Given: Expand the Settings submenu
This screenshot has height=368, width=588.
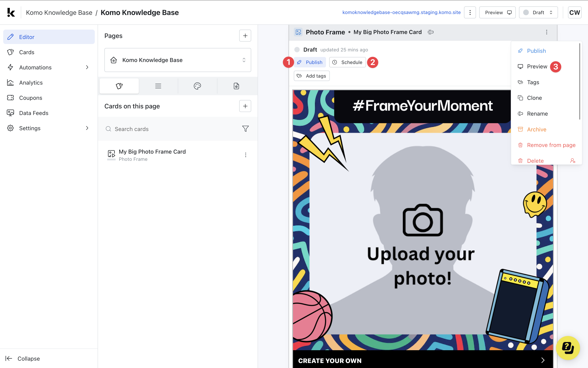Looking at the screenshot, I should (x=87, y=128).
